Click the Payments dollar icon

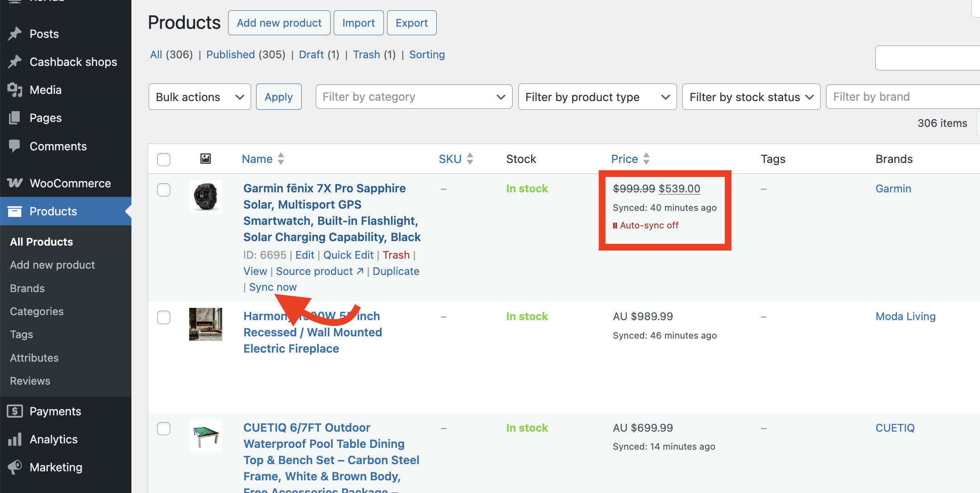point(15,411)
